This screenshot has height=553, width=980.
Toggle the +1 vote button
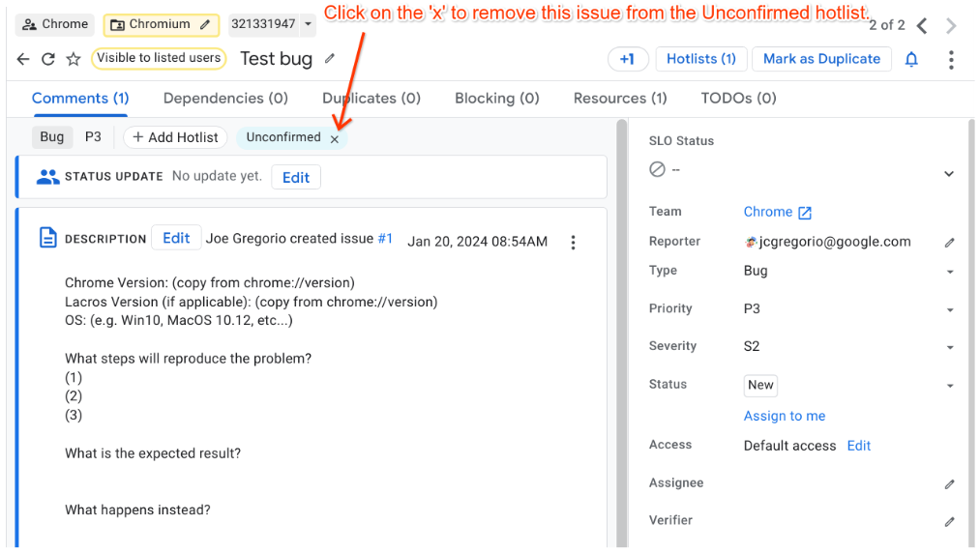627,59
